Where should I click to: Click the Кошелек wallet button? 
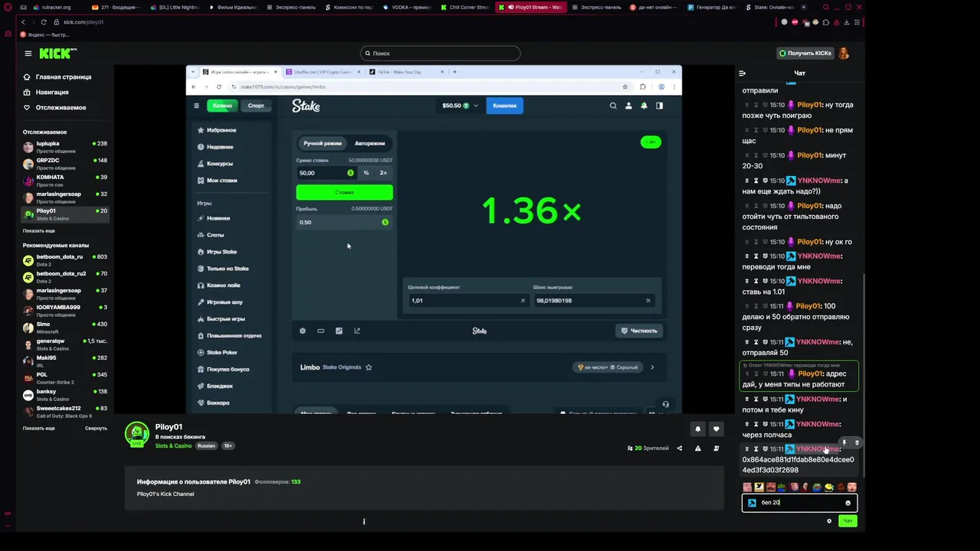tap(505, 106)
